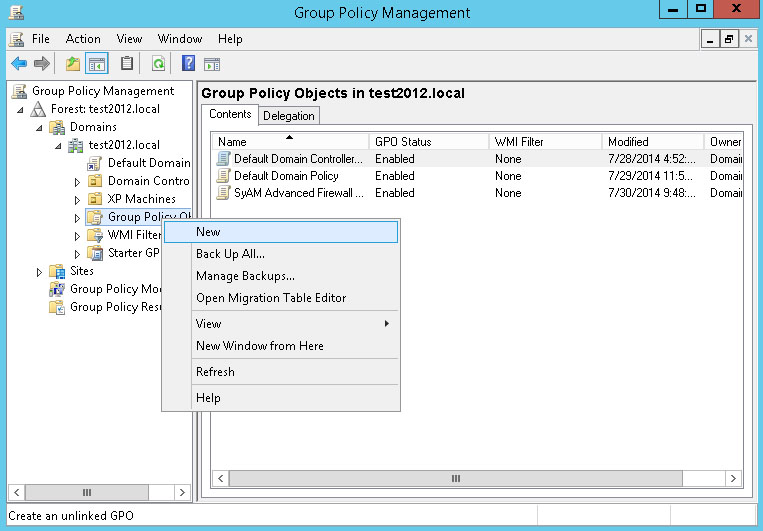Open the Action menu in menu bar
Screen dimensions: 763x531
pyautogui.click(x=83, y=39)
